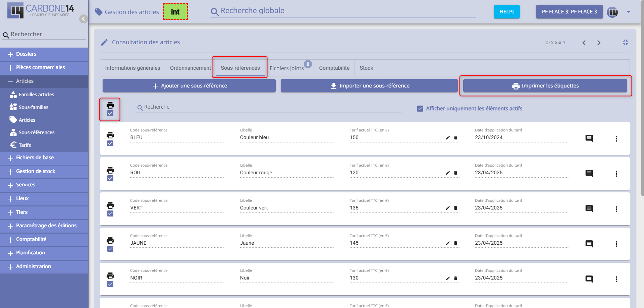The width and height of the screenshot is (644, 308).
Task: Open more options menu for JAUNE row
Action: (x=616, y=244)
